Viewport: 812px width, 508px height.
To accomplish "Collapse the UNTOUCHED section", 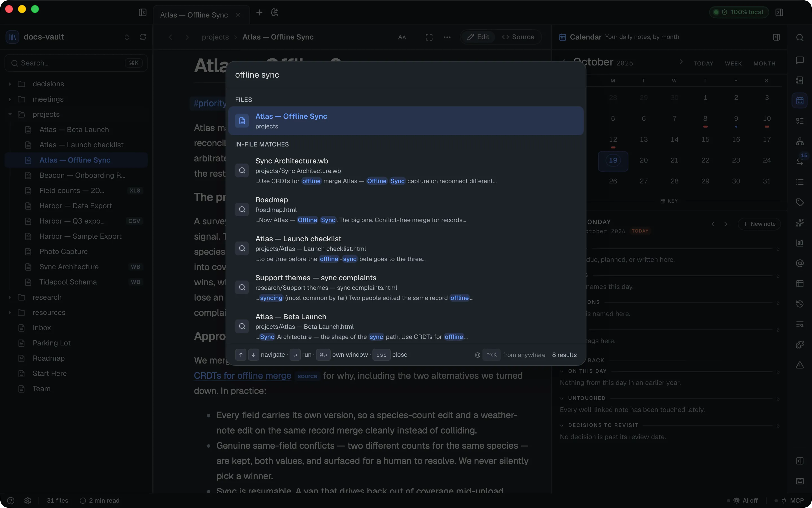I will [562, 398].
